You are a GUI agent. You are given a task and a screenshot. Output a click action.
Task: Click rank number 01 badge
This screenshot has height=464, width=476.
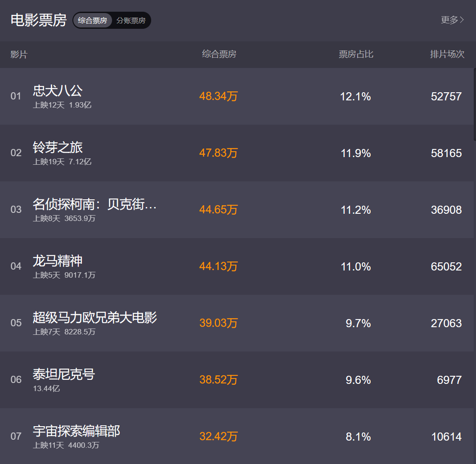tap(16, 96)
